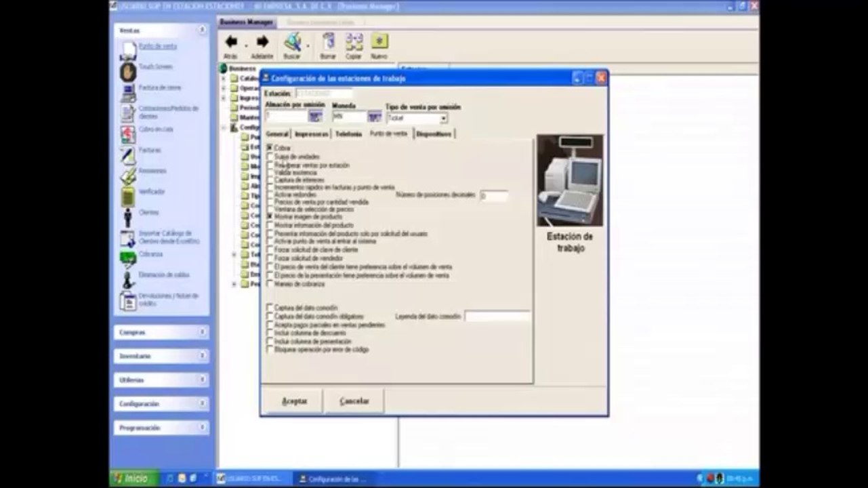868x488 pixels.
Task: Open the Eliminación de saldos icon
Action: (128, 279)
